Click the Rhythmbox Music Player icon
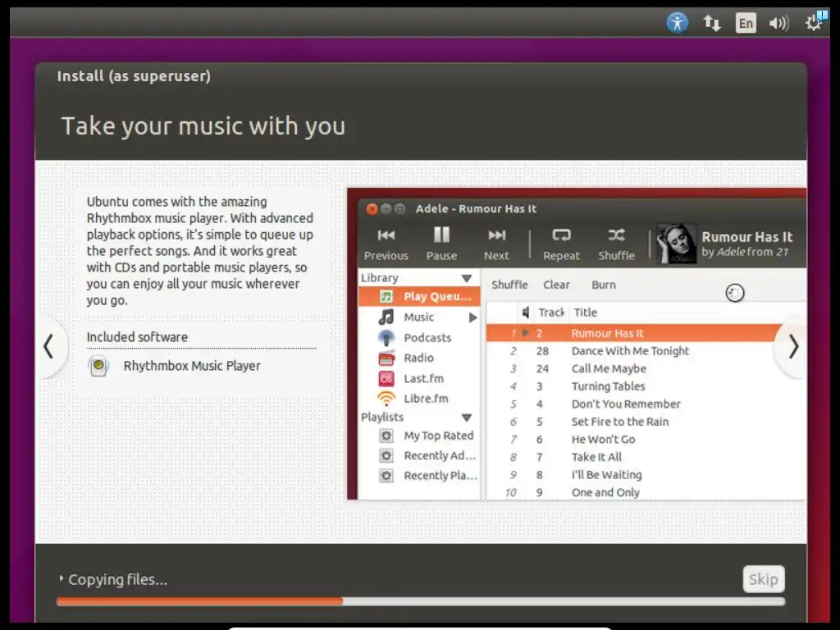840x630 pixels. pyautogui.click(x=98, y=366)
